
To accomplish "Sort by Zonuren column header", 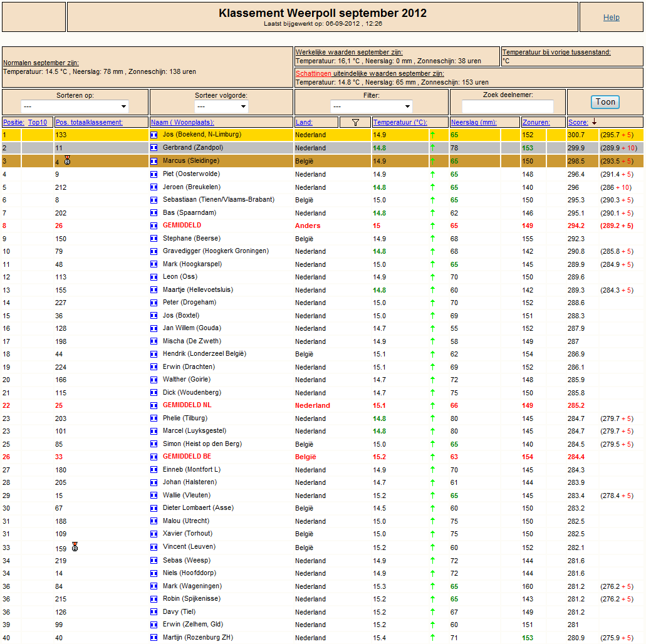I will [x=536, y=122].
